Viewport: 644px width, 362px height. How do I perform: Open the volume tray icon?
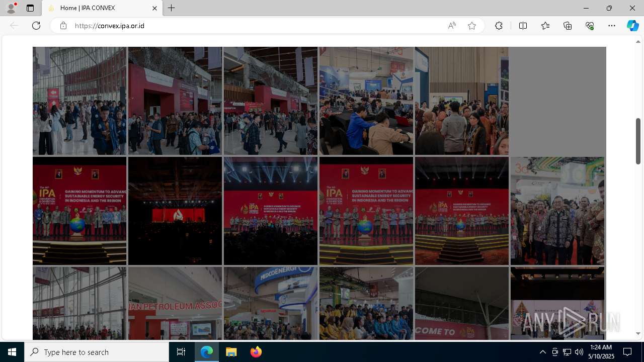[579, 352]
